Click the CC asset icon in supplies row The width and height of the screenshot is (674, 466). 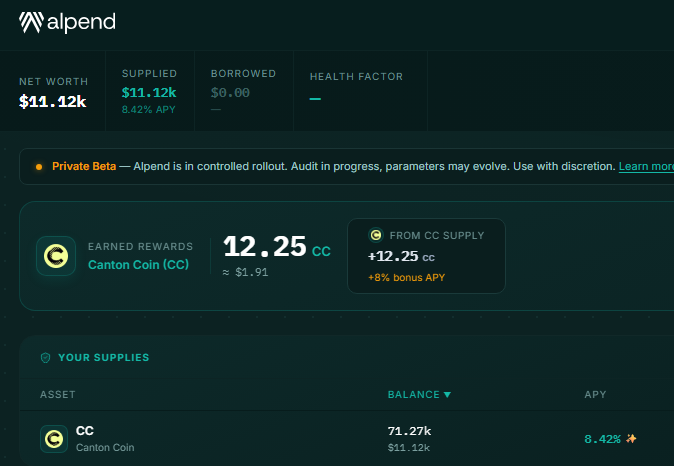click(x=54, y=439)
